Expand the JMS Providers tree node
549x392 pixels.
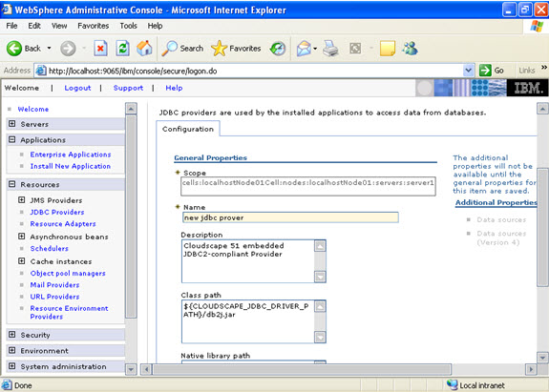(x=21, y=200)
